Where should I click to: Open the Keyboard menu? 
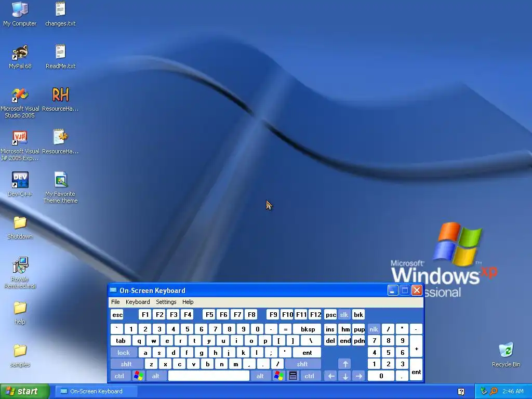coord(138,302)
